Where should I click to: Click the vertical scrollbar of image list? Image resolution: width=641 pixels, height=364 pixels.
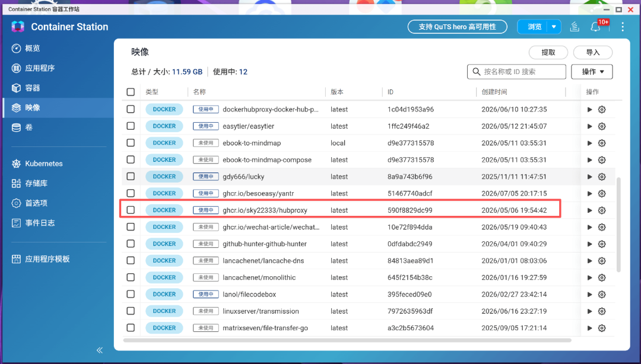pos(618,225)
